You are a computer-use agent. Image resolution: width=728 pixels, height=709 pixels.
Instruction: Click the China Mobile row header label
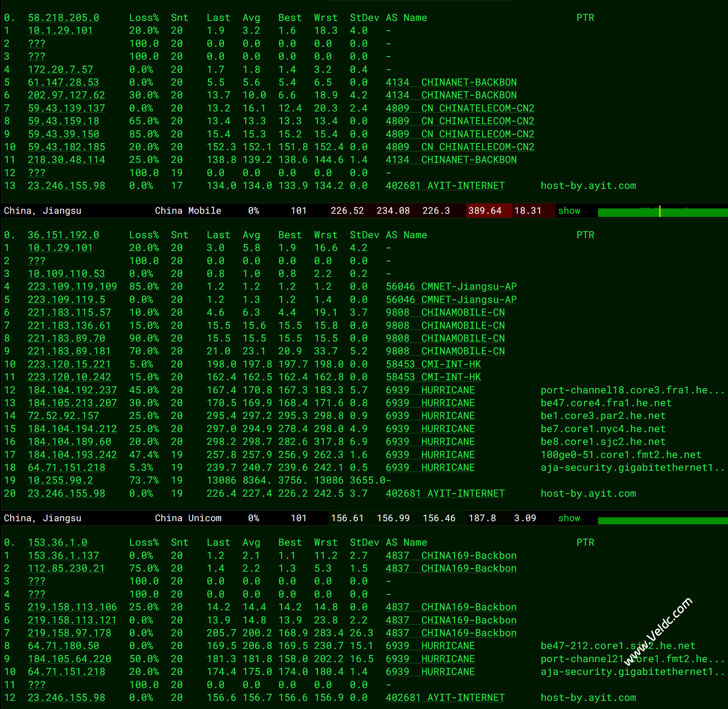click(188, 211)
